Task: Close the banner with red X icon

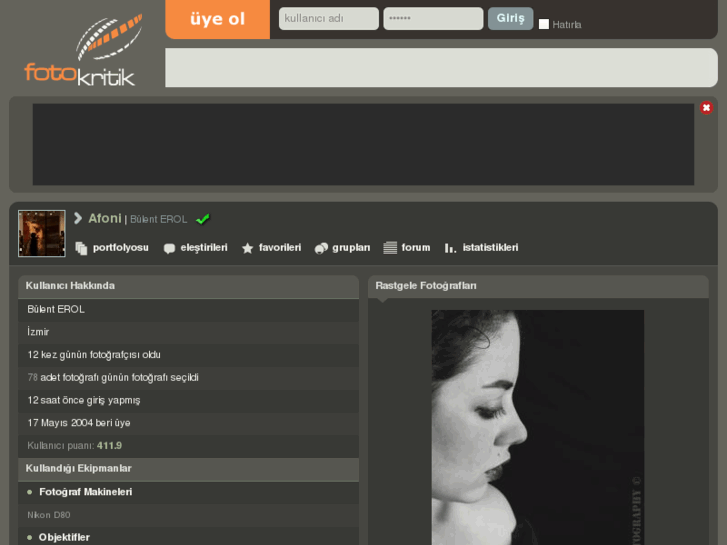Action: point(706,108)
